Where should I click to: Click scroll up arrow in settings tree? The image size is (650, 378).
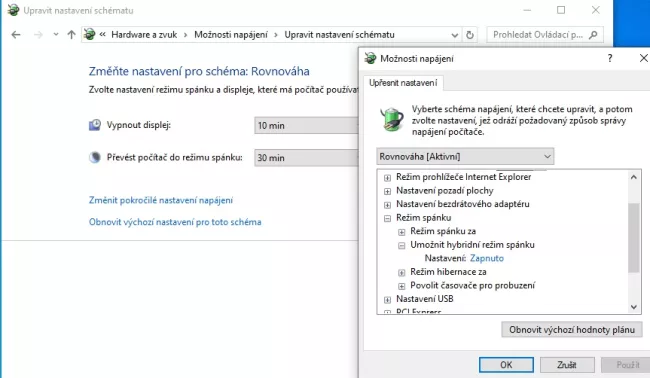pyautogui.click(x=633, y=177)
